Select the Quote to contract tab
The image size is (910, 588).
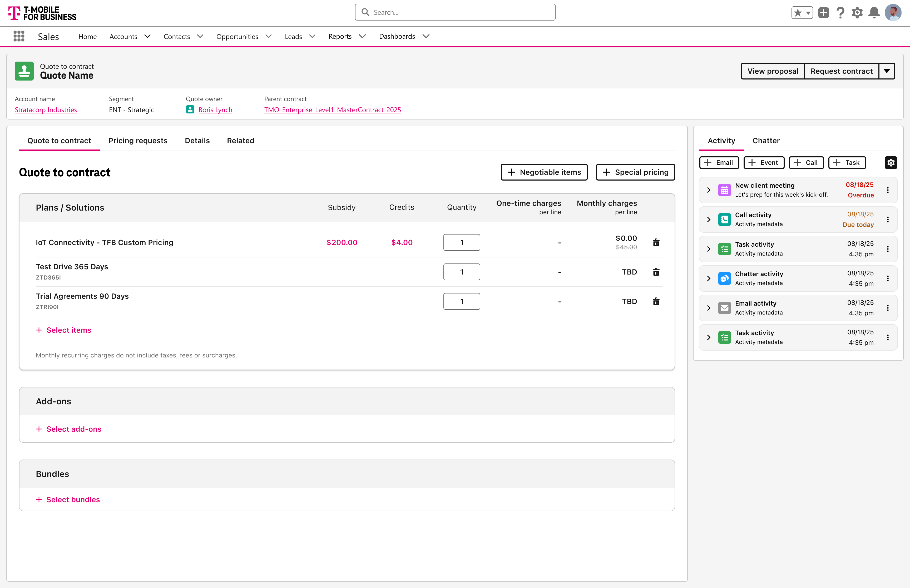tap(59, 141)
